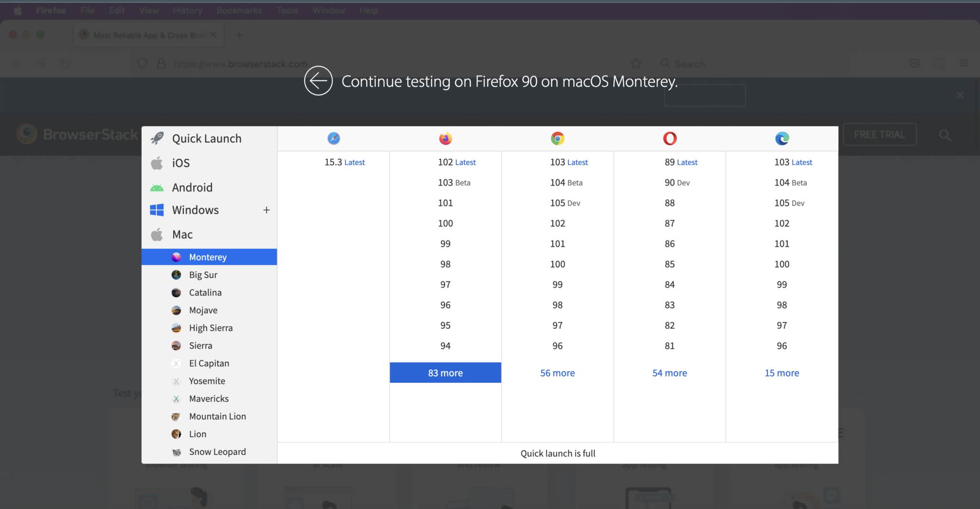The width and height of the screenshot is (980, 509).
Task: Expand 56 more Chrome versions
Action: coord(557,373)
